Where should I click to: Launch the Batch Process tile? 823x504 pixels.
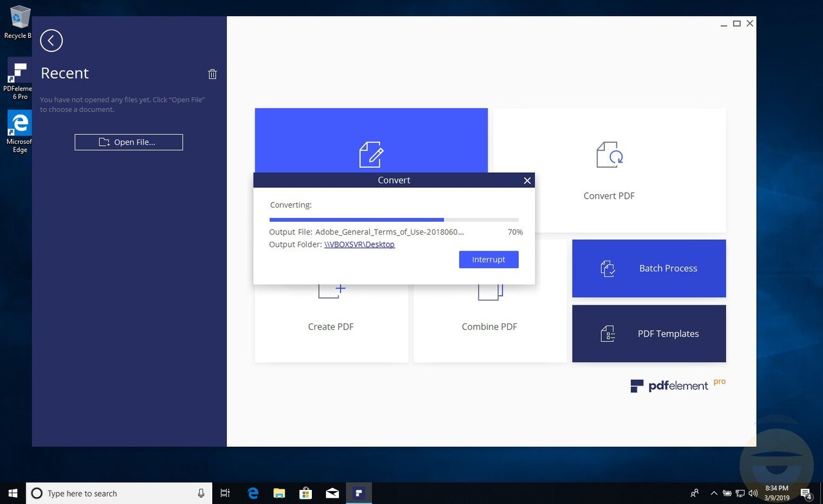pyautogui.click(x=649, y=269)
